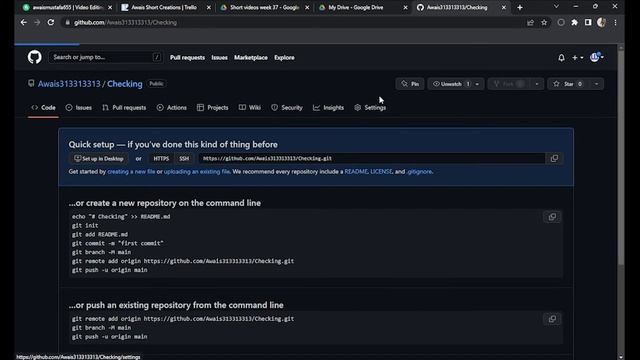640x360 pixels.
Task: Open the Chrome side panel icon
Action: (x=588, y=22)
